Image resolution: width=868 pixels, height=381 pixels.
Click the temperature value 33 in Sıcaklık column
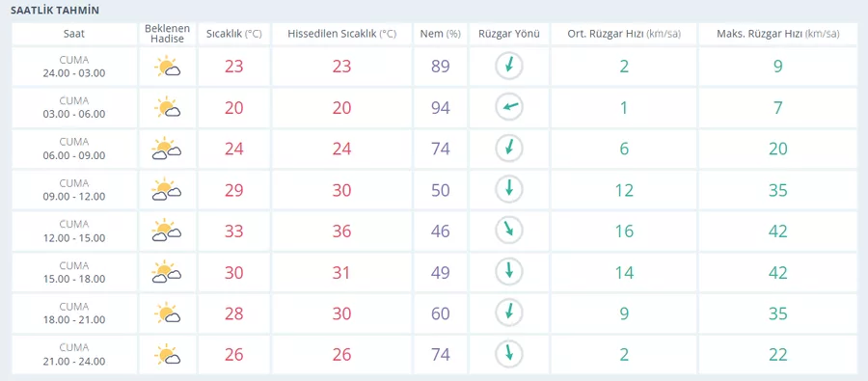tap(234, 231)
